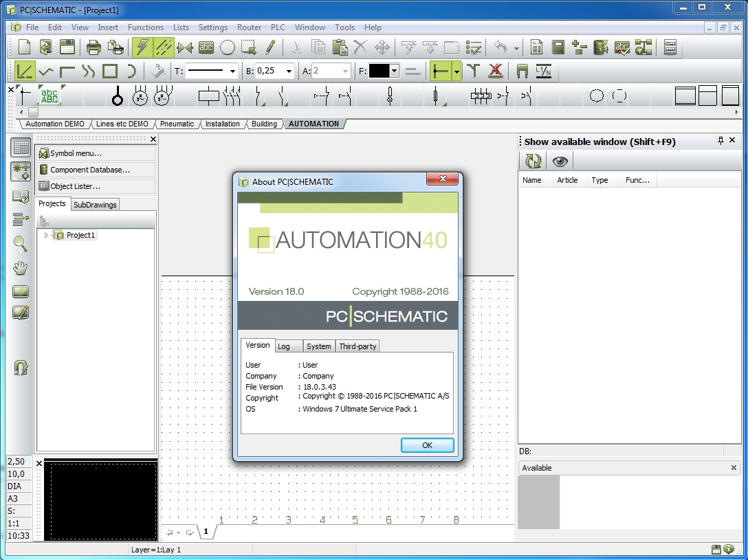The image size is (748, 560).
Task: Create a new document with the blank page icon
Action: (24, 47)
